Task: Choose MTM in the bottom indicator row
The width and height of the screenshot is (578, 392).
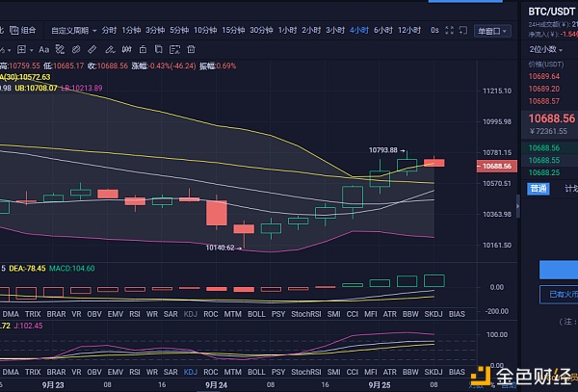Action: click(x=232, y=372)
